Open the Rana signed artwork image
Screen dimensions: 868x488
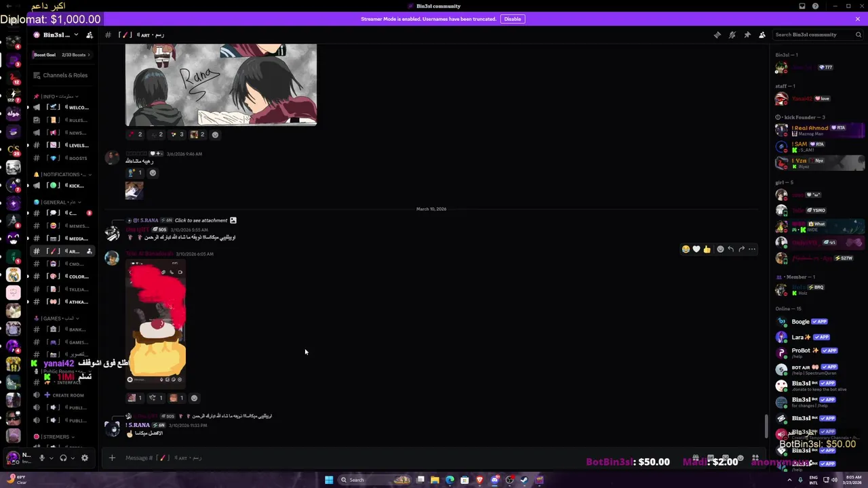221,85
